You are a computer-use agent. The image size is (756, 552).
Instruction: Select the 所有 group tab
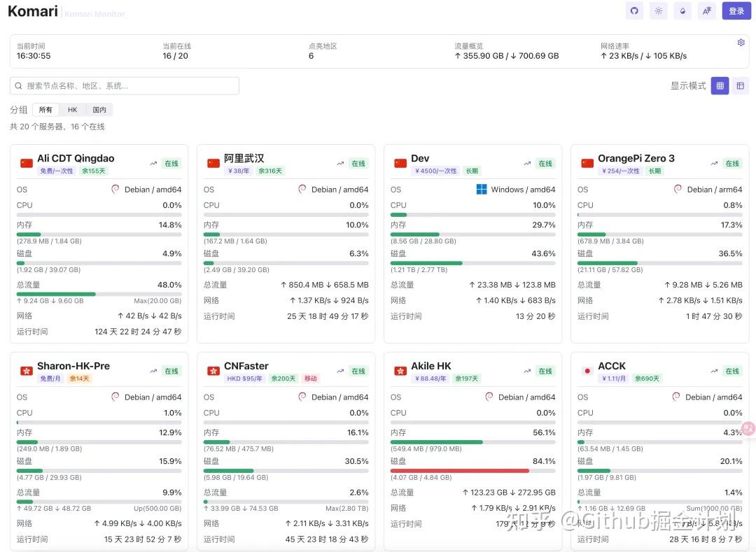tap(45, 110)
